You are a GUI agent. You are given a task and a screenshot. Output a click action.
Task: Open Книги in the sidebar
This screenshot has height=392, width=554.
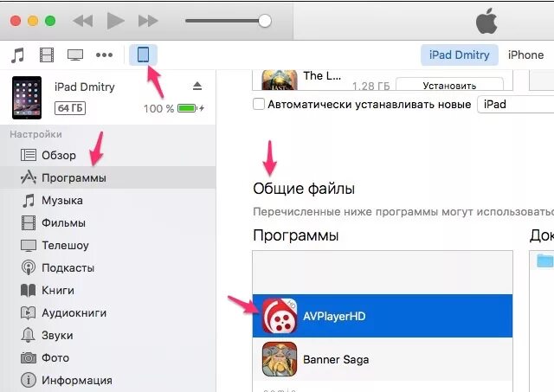click(x=107, y=290)
